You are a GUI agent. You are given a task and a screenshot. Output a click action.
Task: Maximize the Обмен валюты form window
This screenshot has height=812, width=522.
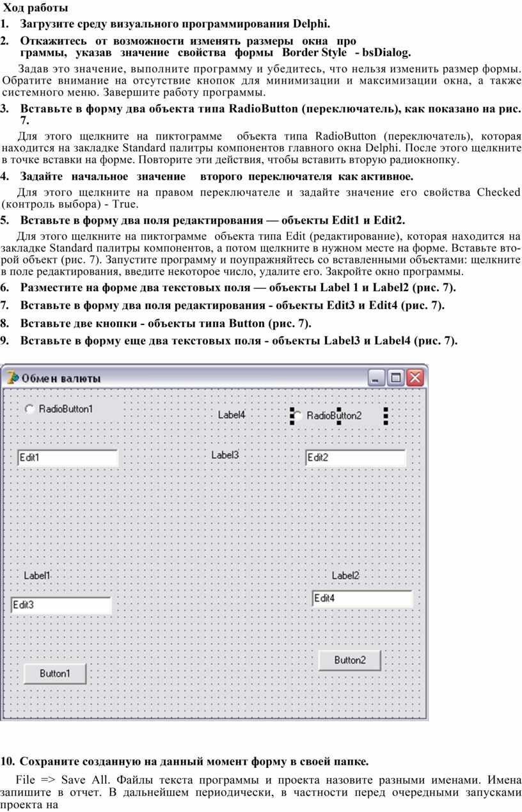tap(396, 378)
